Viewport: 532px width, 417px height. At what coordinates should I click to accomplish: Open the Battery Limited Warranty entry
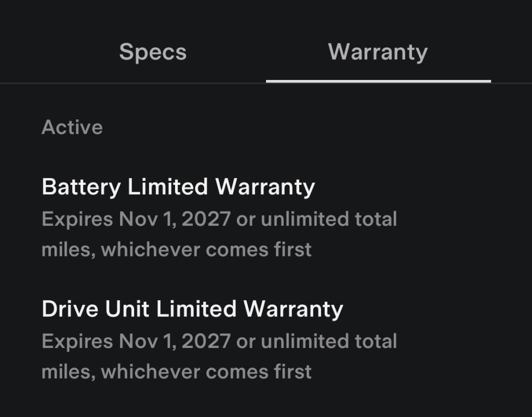click(x=178, y=186)
